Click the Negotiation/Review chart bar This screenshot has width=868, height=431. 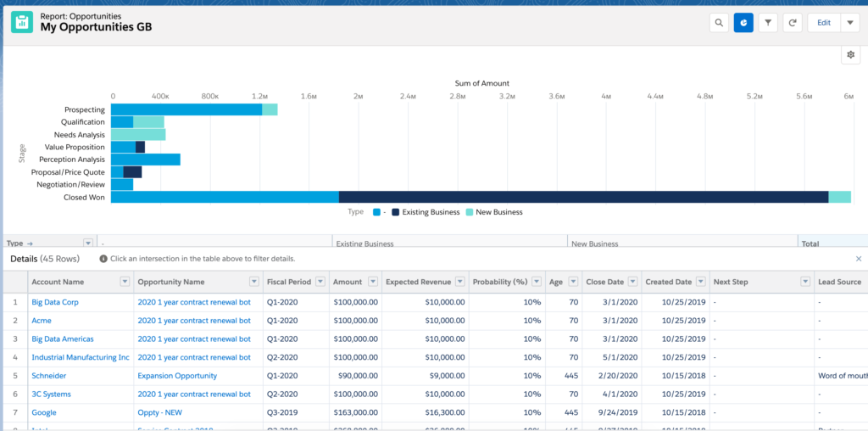click(x=122, y=184)
